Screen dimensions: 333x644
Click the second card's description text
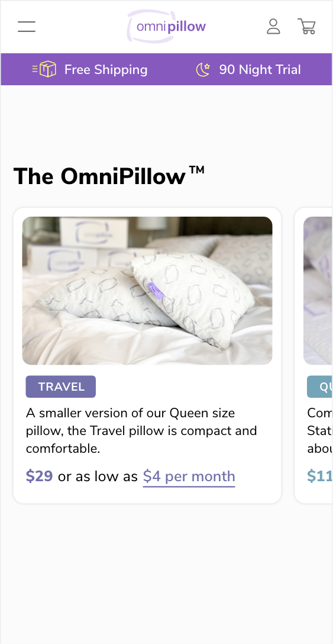pyautogui.click(x=319, y=431)
